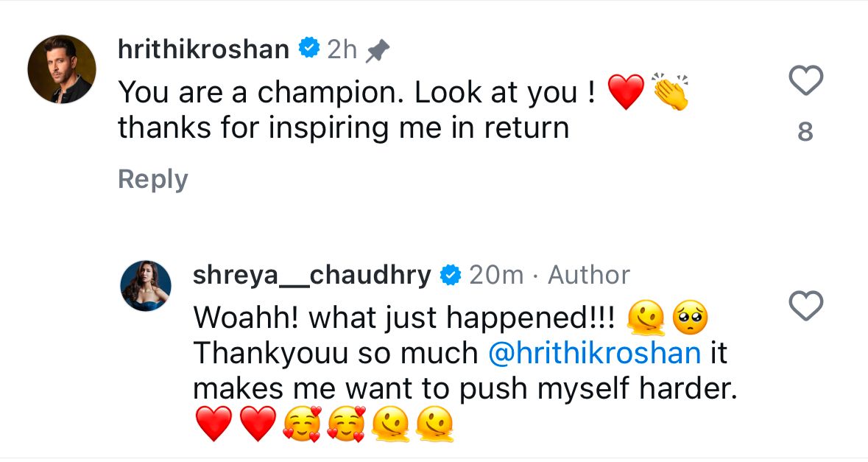Screen dimensions: 868x462
Task: Click the red heart after "Look at you !"
Action: (626, 94)
